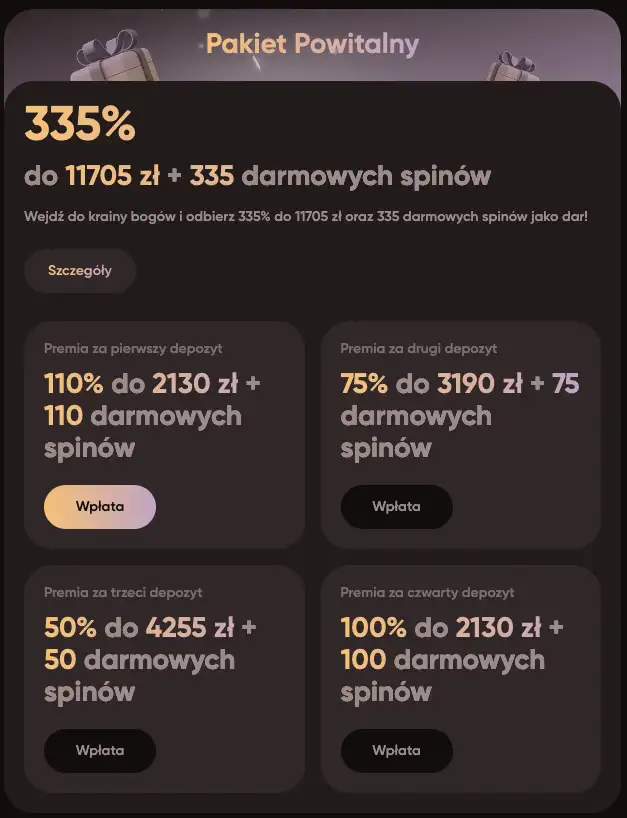Image resolution: width=627 pixels, height=818 pixels.
Task: Click the left gift box icon
Action: tap(103, 56)
